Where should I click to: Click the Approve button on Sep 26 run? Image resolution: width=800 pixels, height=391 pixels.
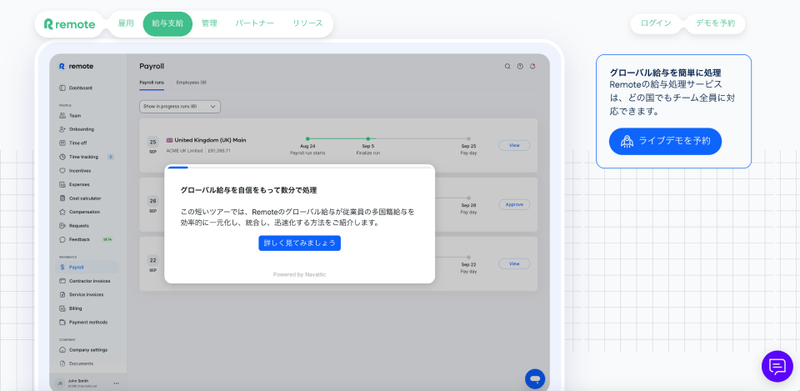(x=514, y=205)
